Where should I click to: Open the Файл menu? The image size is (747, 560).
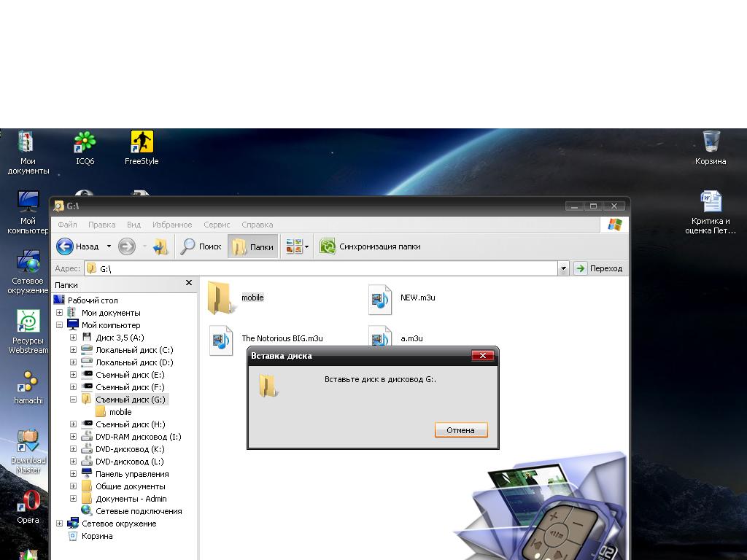67,225
